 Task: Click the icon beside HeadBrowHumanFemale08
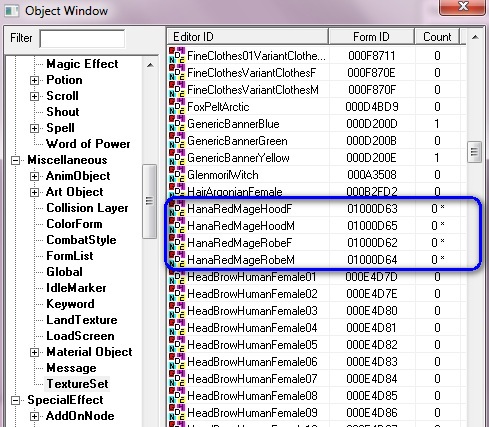pos(177,396)
